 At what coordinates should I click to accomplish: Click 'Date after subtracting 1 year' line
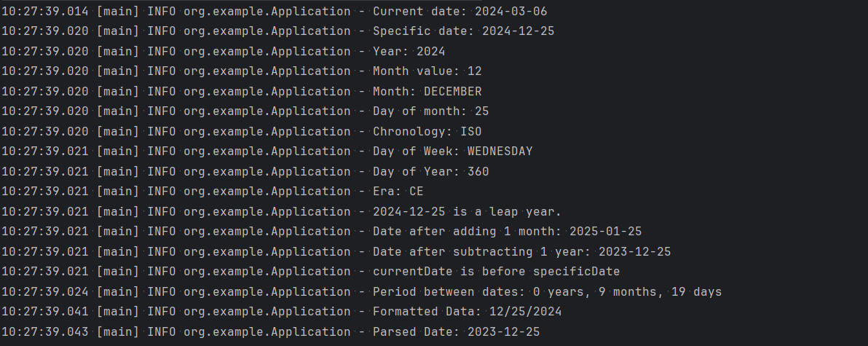521,252
